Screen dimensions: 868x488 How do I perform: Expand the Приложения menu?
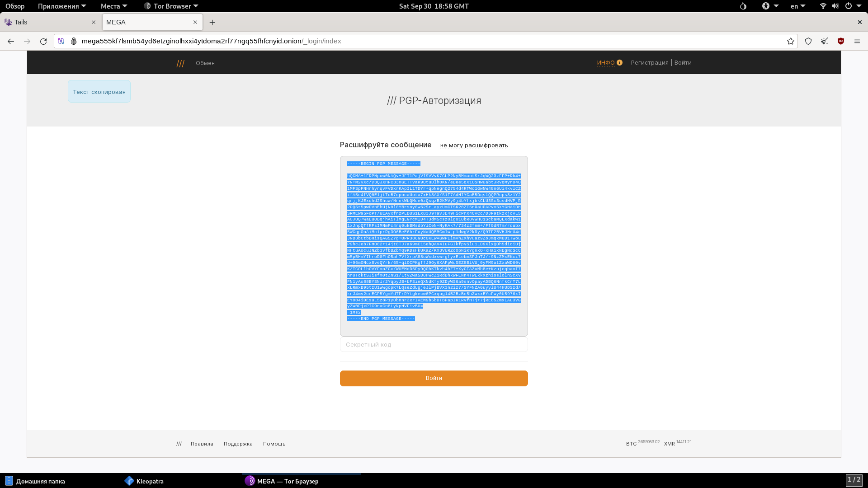pos(61,6)
